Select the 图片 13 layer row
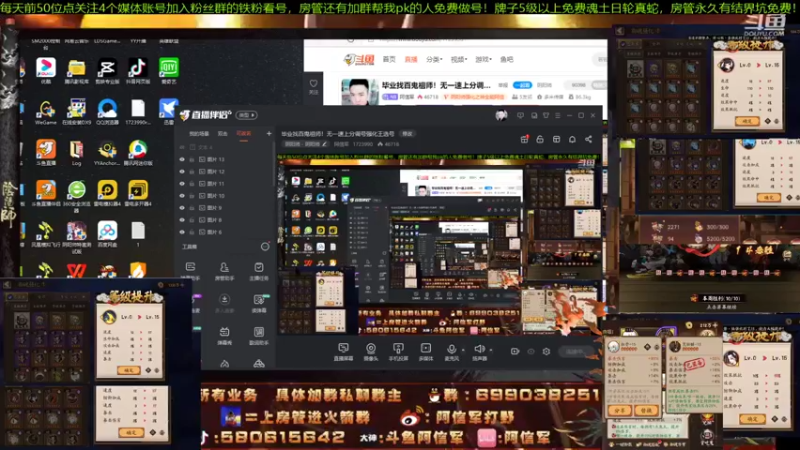Screen dimensions: 800x450 (224, 159)
